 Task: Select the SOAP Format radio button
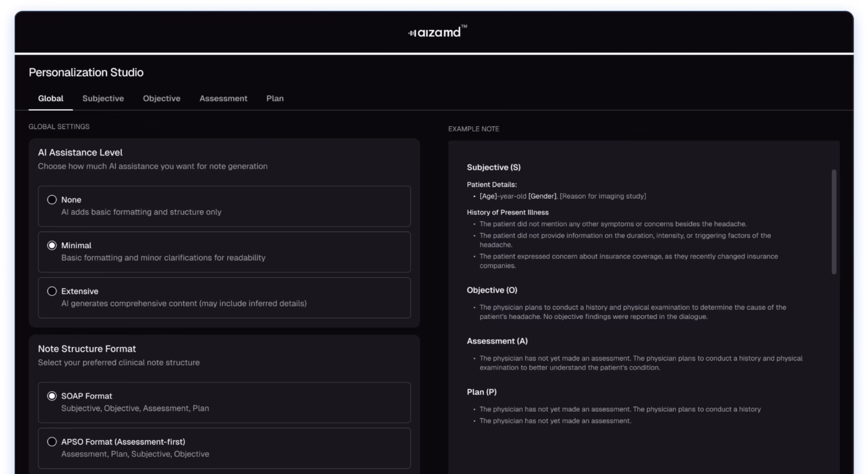pos(52,396)
